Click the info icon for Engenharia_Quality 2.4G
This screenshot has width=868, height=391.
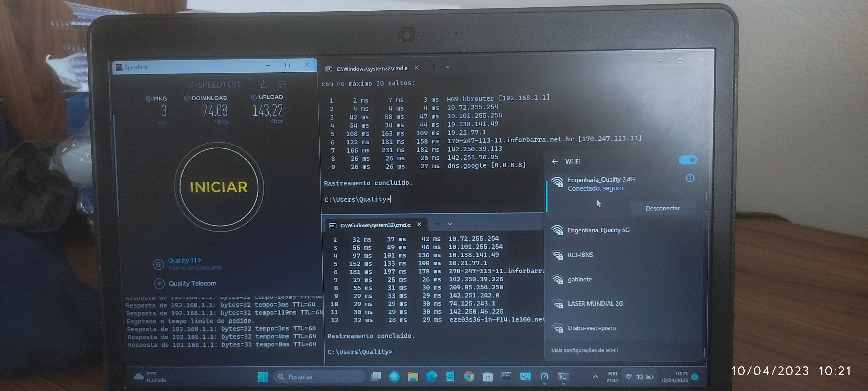tap(690, 178)
